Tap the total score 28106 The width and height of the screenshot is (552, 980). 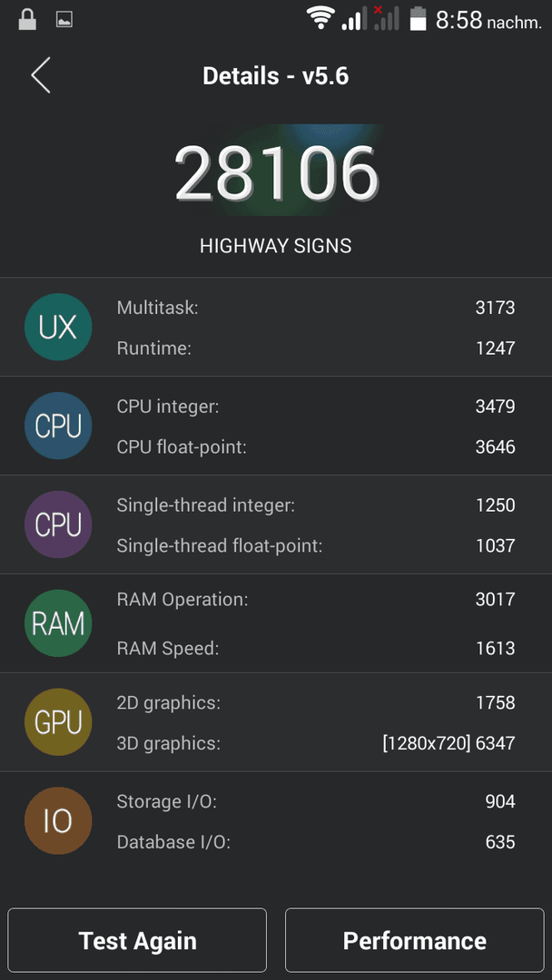pos(276,172)
